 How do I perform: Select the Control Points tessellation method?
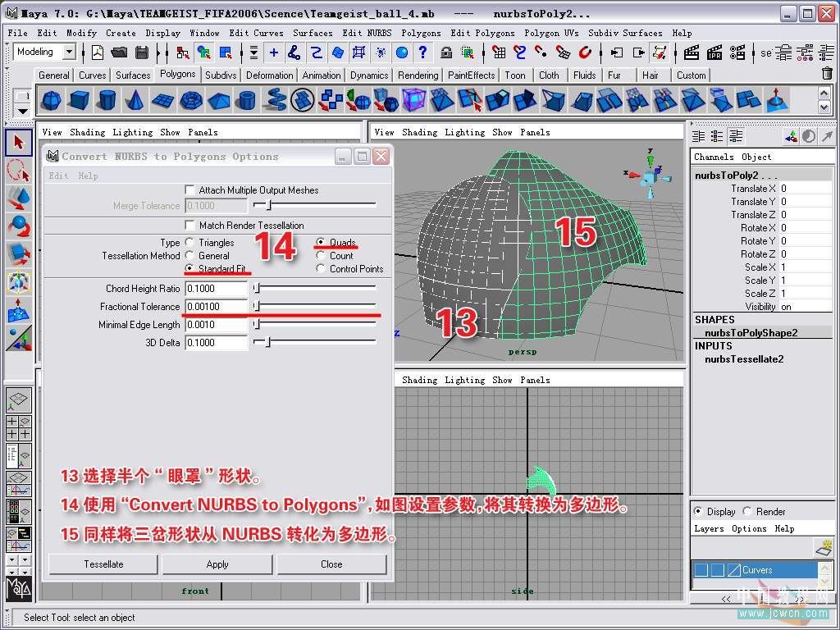321,268
